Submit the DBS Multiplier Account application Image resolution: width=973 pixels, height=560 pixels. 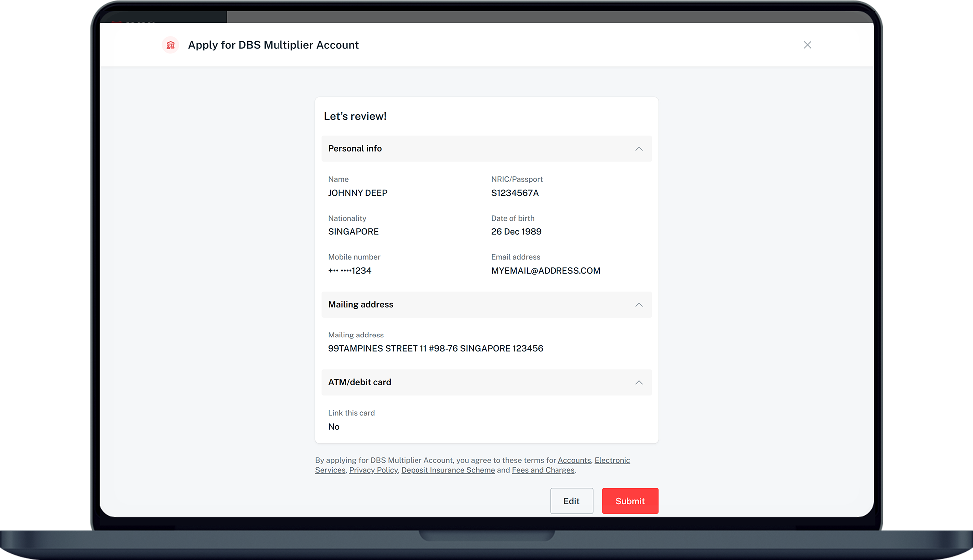(x=630, y=501)
